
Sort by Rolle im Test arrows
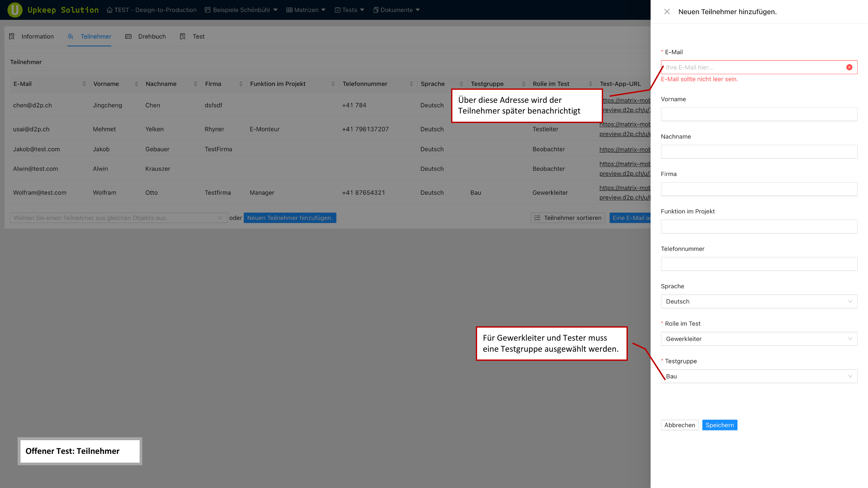(590, 84)
